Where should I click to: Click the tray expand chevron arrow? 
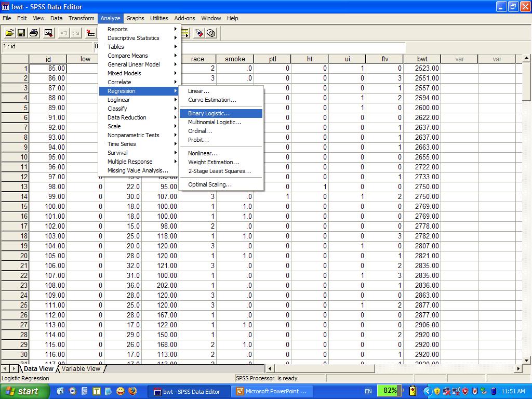(x=428, y=391)
